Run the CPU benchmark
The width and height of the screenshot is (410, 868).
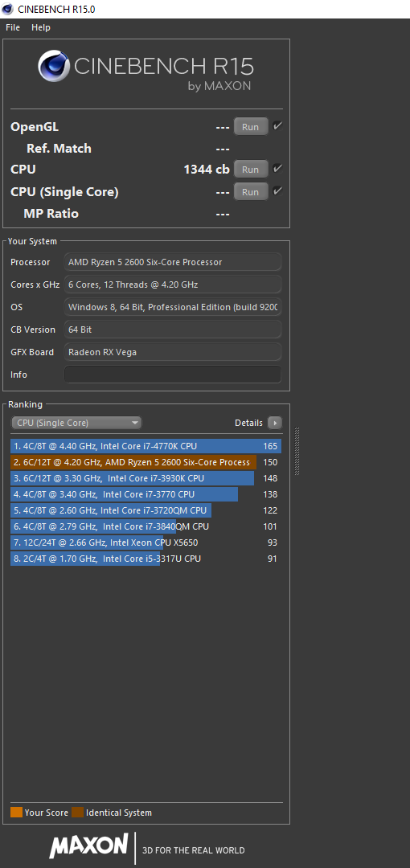click(251, 169)
